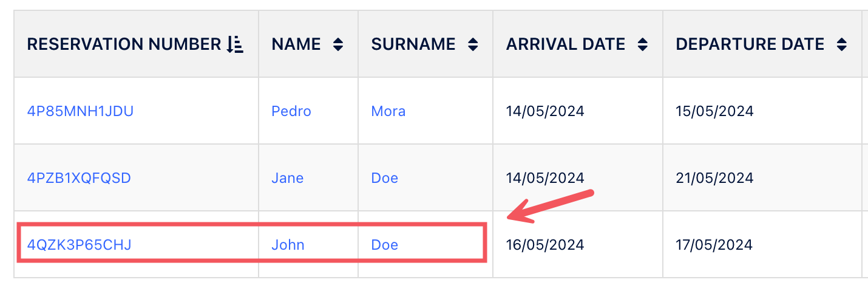Open reservation 4P85MNH1JDU
Viewport: 868px width, 288px height.
(x=80, y=111)
